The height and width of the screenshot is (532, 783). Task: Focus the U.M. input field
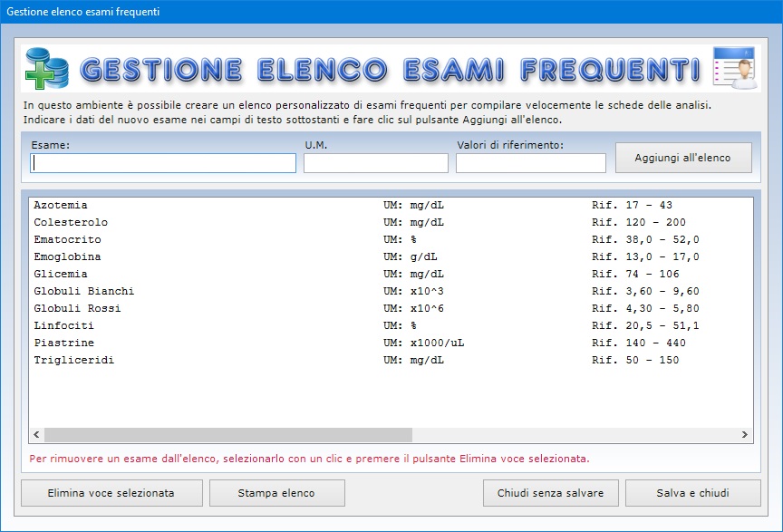[375, 163]
